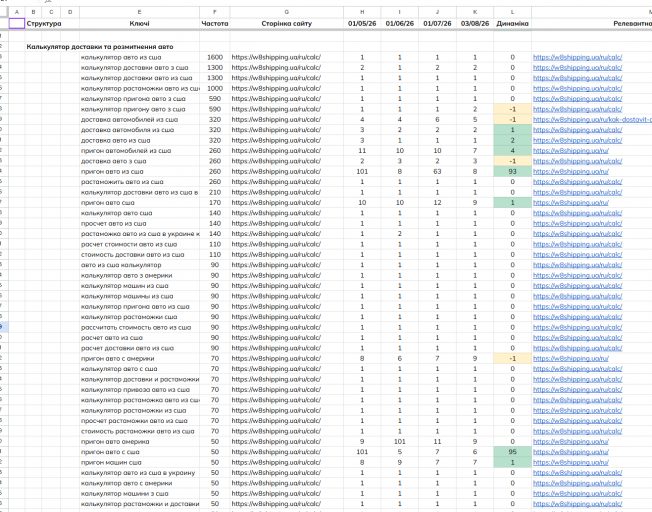Screen dimensions: 652x512
Task: Select keyword cell 'пригон авто сша'
Action: coord(139,203)
